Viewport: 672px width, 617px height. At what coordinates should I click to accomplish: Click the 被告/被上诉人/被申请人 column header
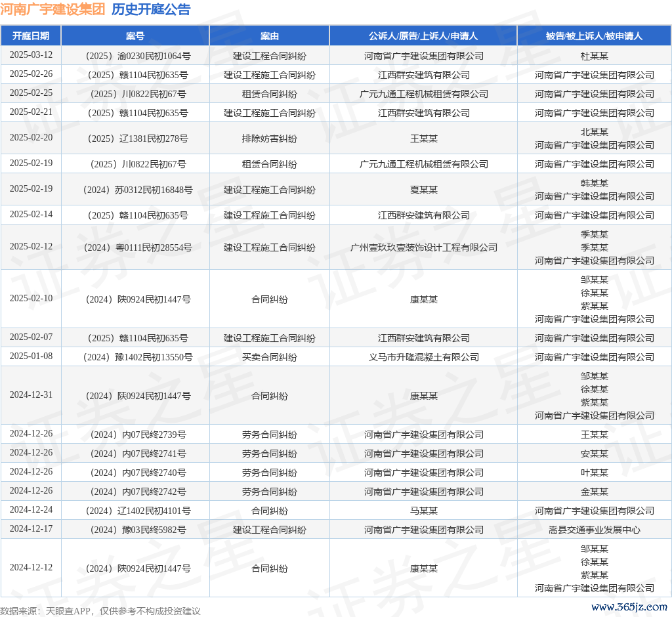point(594,36)
